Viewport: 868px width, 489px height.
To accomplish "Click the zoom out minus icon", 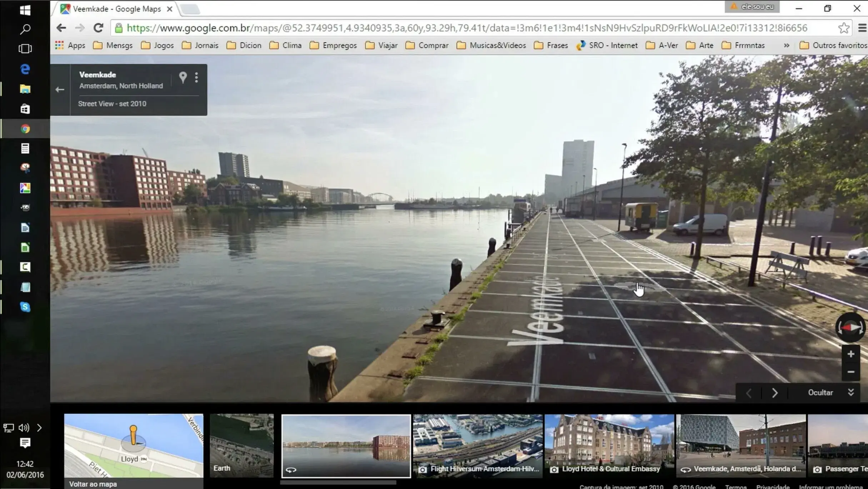I will [851, 372].
